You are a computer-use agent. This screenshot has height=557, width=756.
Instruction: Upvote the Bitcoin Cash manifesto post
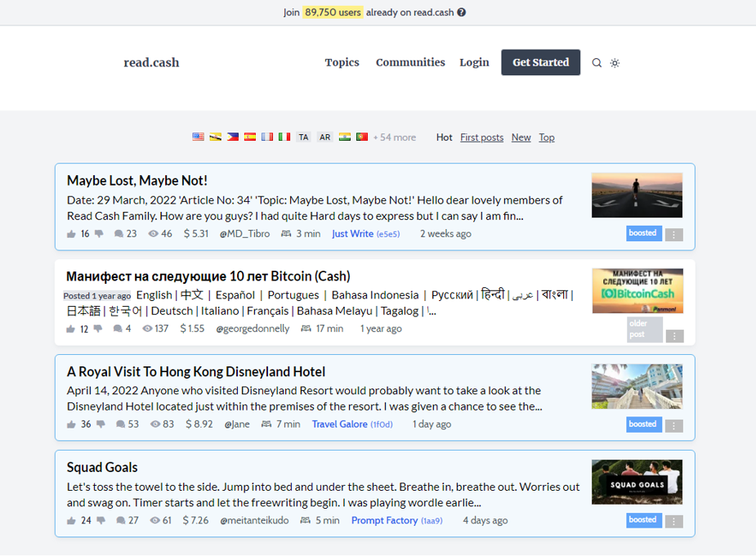pos(71,329)
